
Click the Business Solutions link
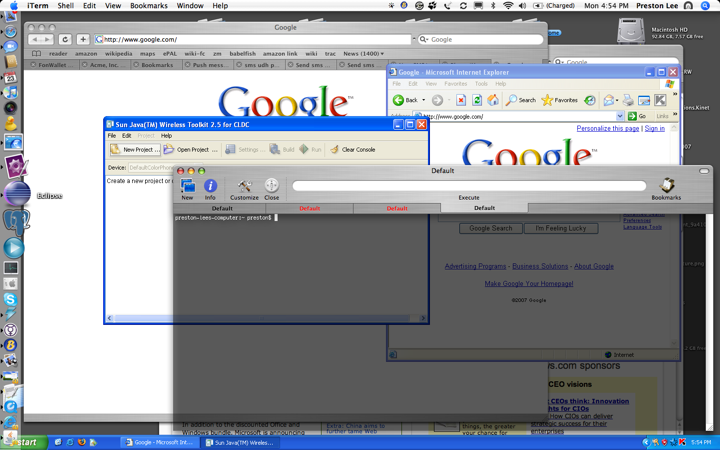pyautogui.click(x=540, y=266)
